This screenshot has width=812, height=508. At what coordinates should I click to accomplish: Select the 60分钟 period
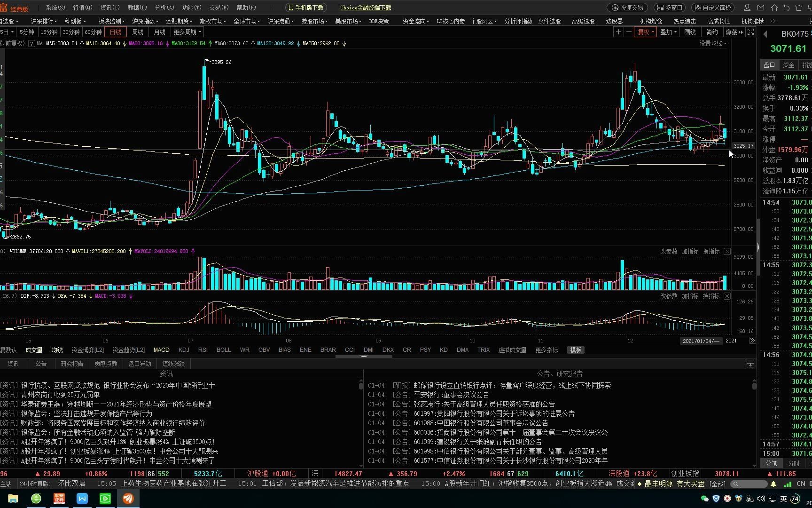click(x=93, y=32)
